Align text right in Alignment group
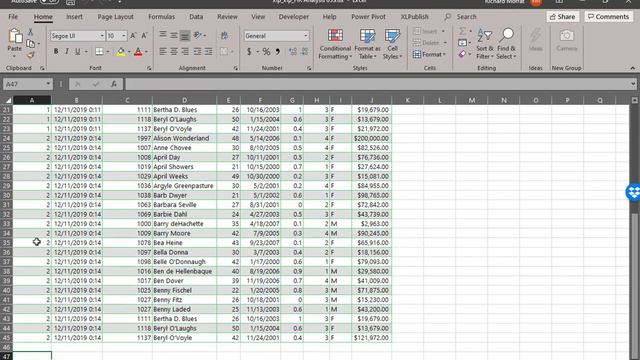The width and height of the screenshot is (640, 360). coord(184,51)
